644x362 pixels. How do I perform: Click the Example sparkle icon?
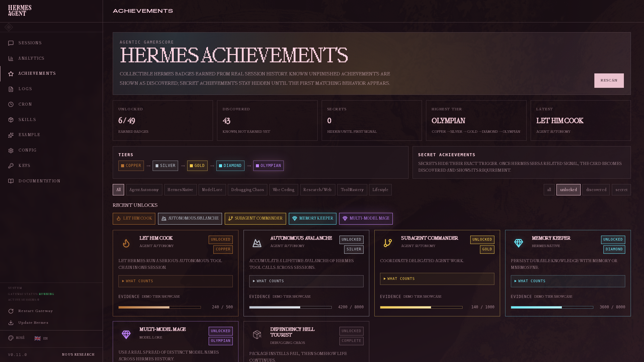point(11,135)
